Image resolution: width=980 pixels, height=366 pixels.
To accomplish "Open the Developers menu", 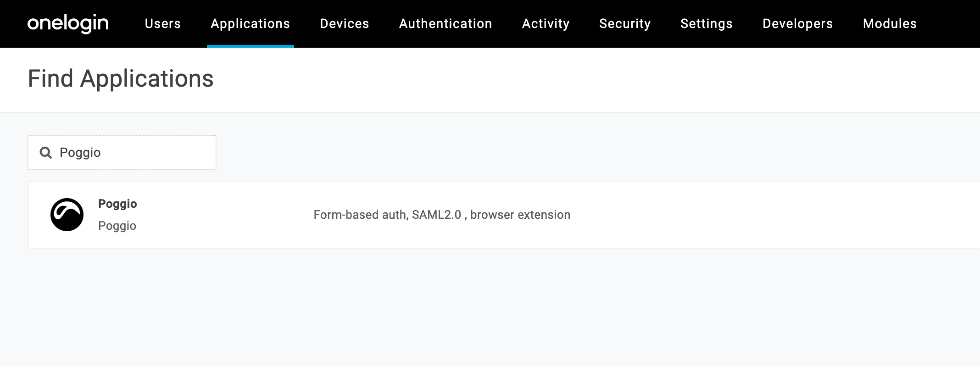I will [797, 23].
